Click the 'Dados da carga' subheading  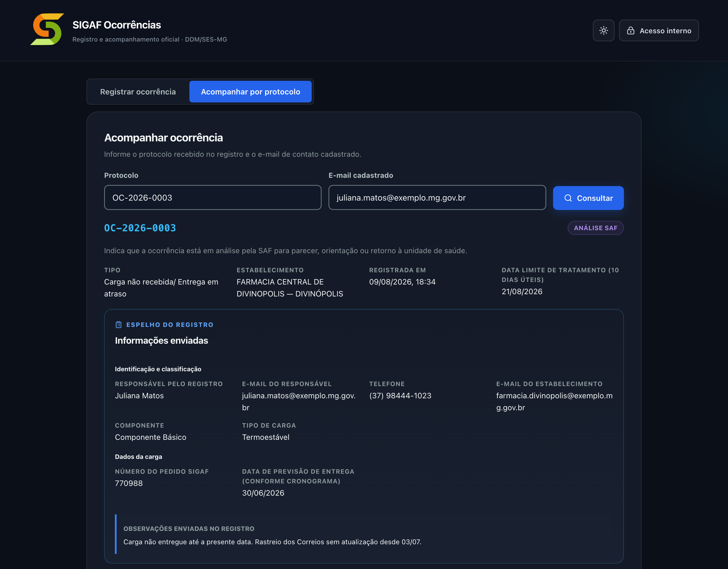coord(138,457)
